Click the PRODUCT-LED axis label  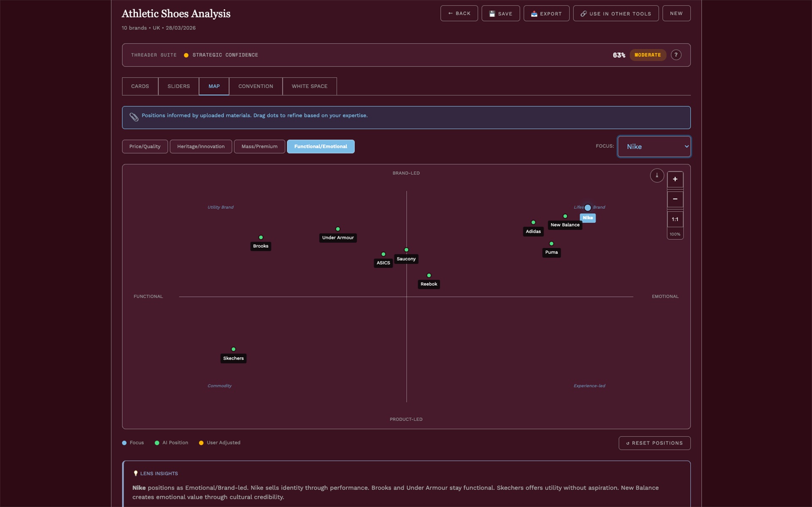406,419
